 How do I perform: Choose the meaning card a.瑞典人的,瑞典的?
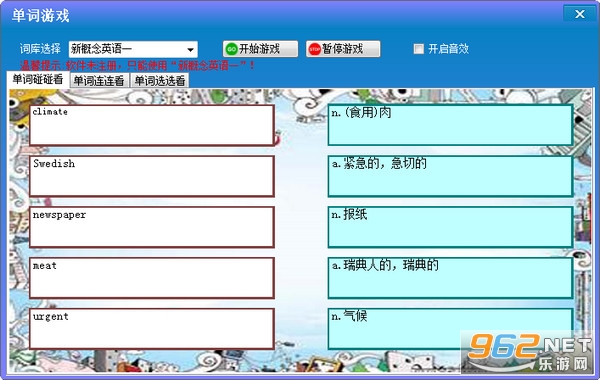450,278
